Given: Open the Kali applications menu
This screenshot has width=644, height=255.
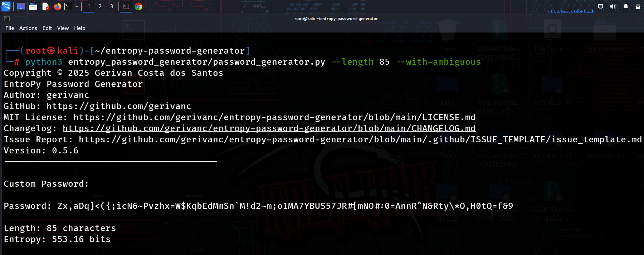Looking at the screenshot, I should pos(6,6).
